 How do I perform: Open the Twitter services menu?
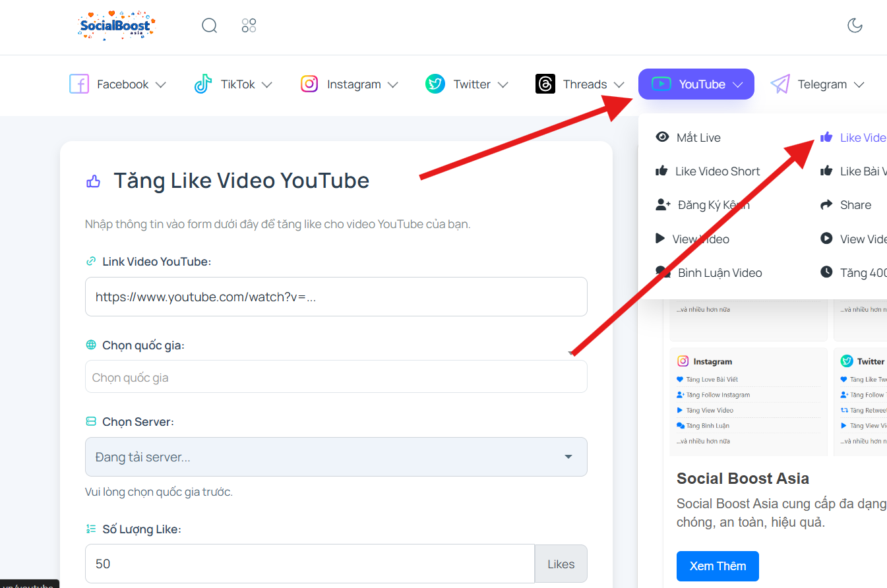coord(467,84)
